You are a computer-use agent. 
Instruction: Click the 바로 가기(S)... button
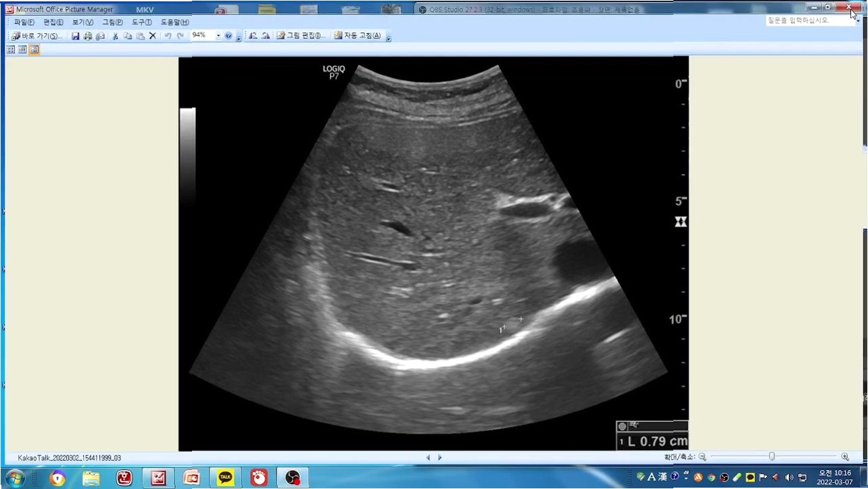click(37, 36)
